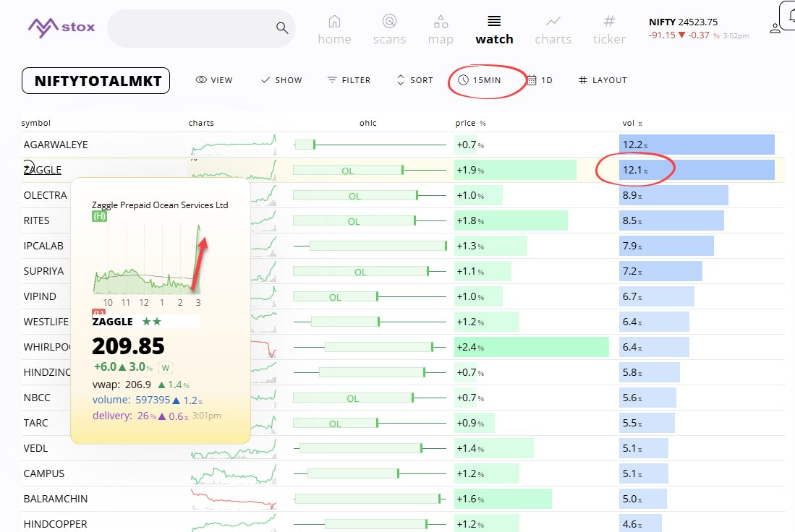This screenshot has width=795, height=532.
Task: Select the RITES symbol
Action: click(x=36, y=221)
